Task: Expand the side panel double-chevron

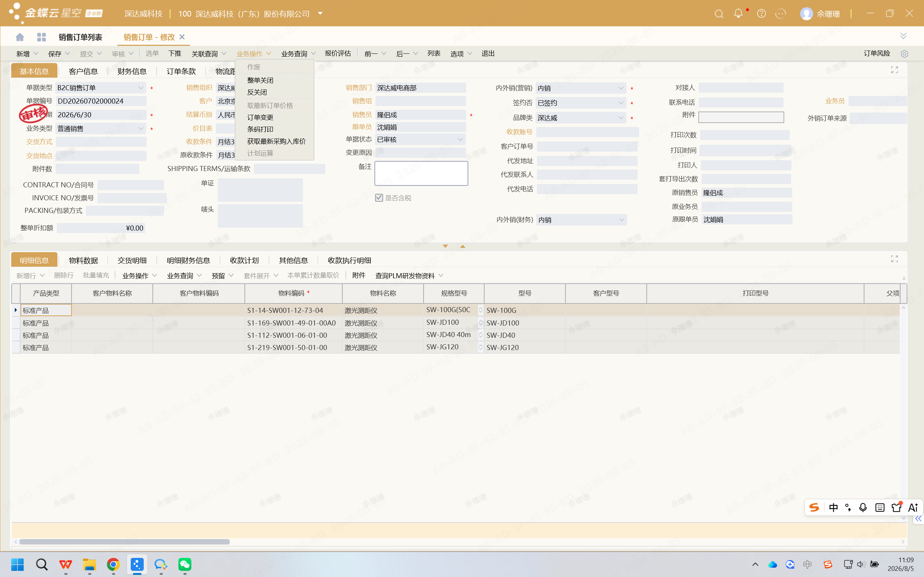Action: (918, 519)
